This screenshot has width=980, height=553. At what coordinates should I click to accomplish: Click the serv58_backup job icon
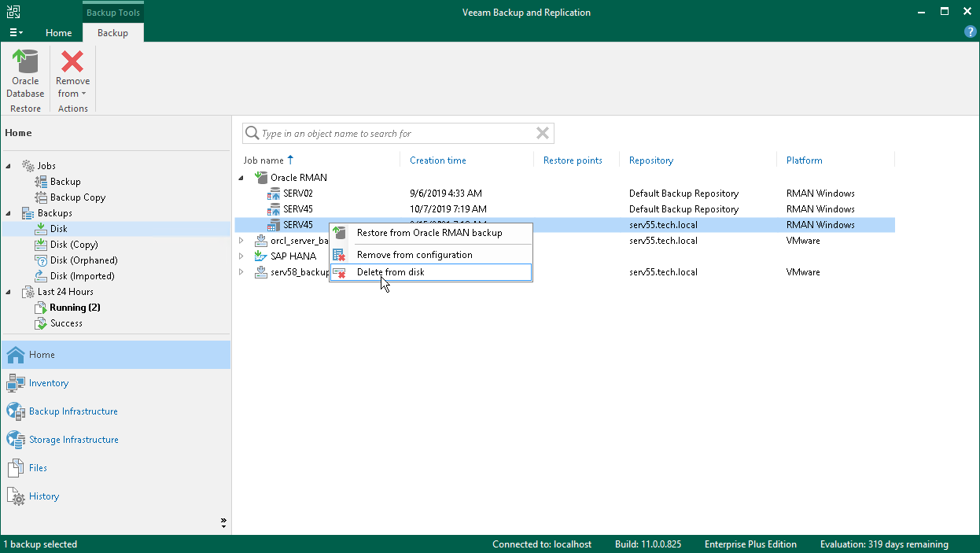pyautogui.click(x=261, y=272)
